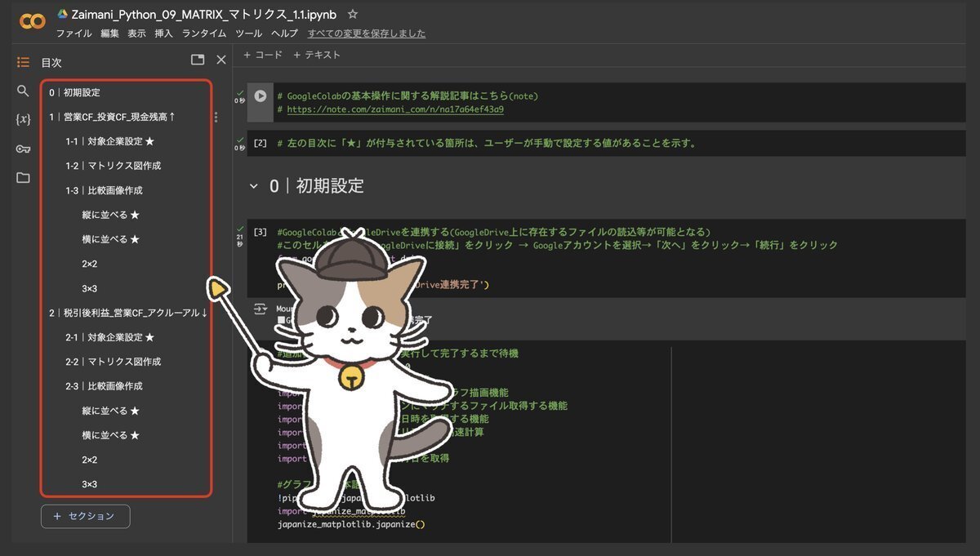Click すべての変更を保存しました link
This screenshot has width=980, height=556.
pyautogui.click(x=367, y=33)
